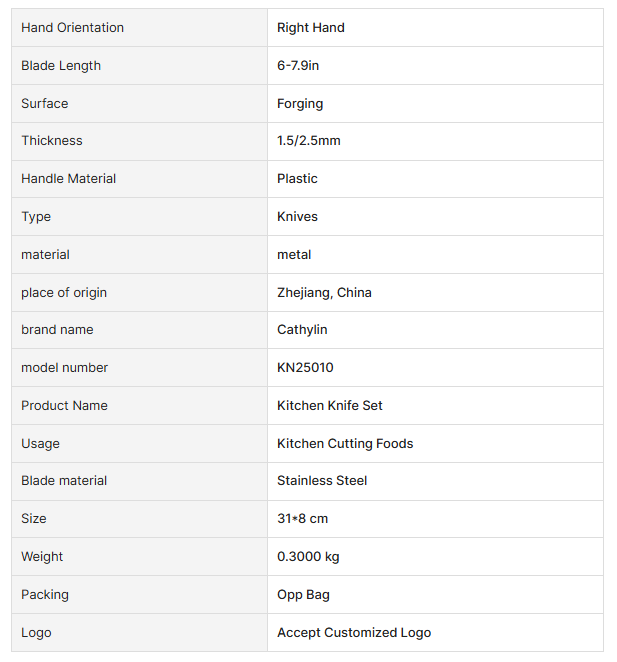Screen dimensions: 617x662
Task: Click the Right Hand value
Action: pyautogui.click(x=311, y=28)
